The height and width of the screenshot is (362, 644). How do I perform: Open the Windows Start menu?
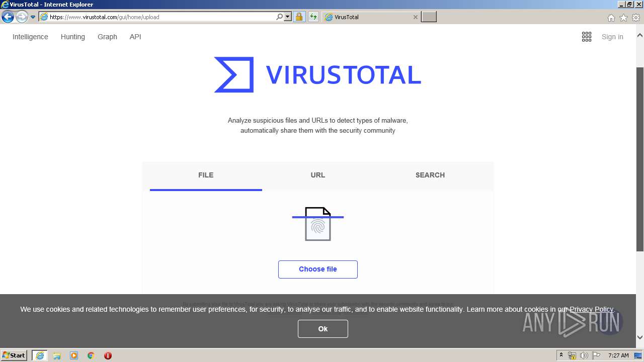[x=14, y=355]
